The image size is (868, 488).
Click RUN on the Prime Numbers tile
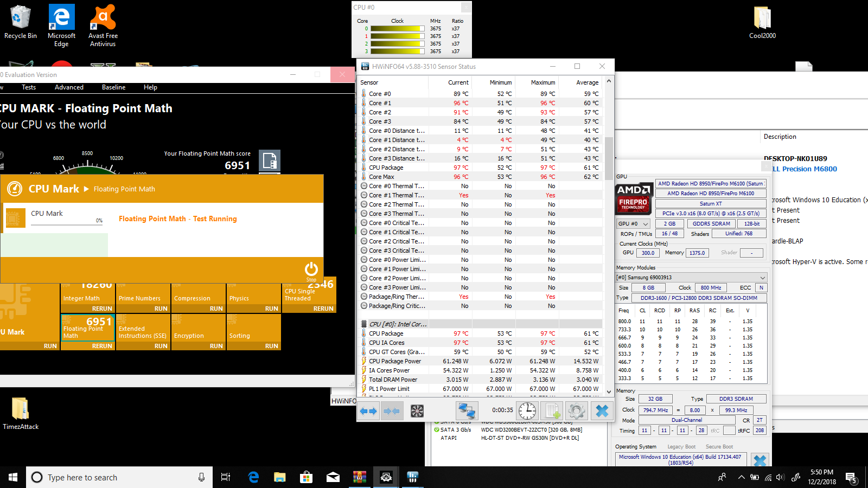(161, 309)
